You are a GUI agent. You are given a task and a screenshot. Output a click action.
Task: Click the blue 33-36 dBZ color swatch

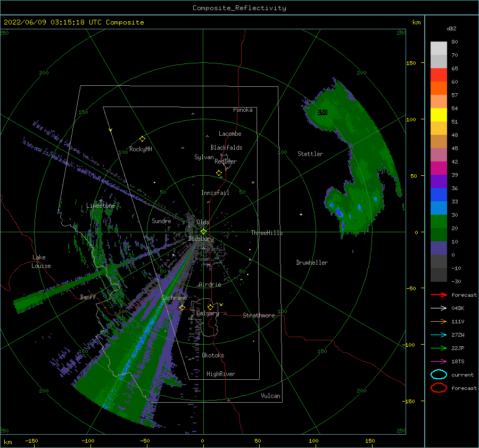tap(439, 194)
